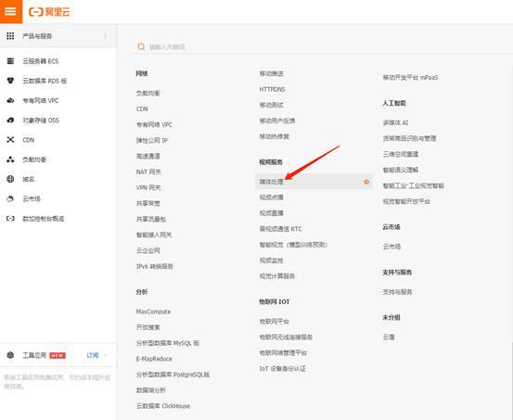The height and width of the screenshot is (420, 513).
Task: Open 多媒体 AI
Action: [x=395, y=122]
